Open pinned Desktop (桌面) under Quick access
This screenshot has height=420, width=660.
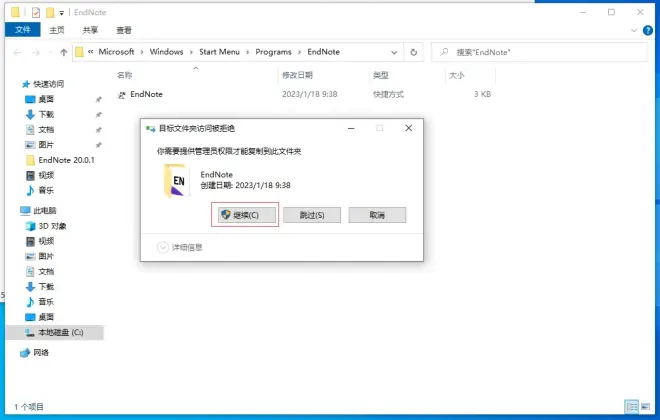[x=45, y=99]
